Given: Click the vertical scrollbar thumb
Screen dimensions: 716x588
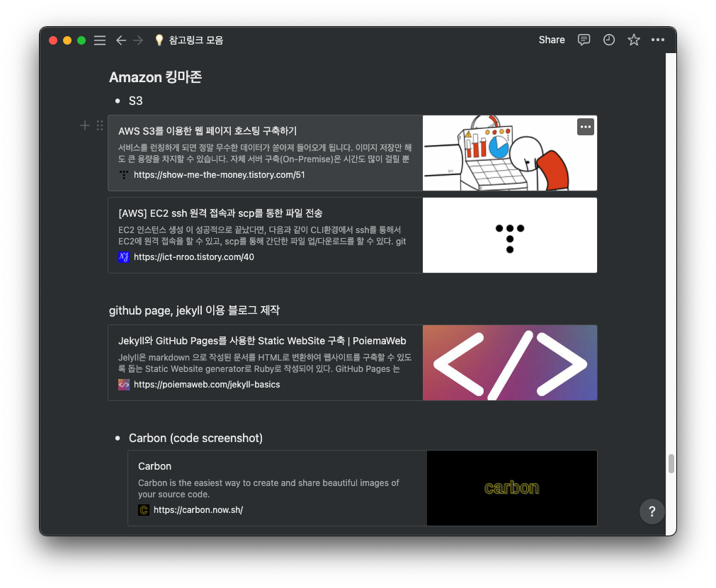Looking at the screenshot, I should click(x=671, y=464).
